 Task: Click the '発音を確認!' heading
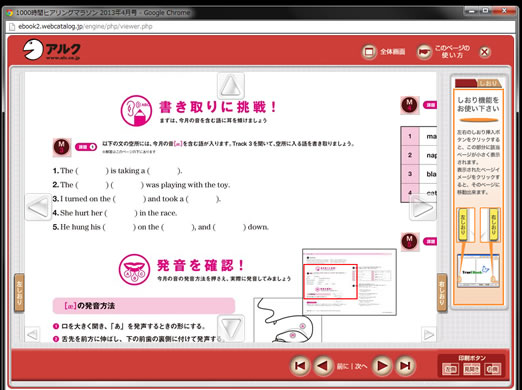pyautogui.click(x=200, y=265)
